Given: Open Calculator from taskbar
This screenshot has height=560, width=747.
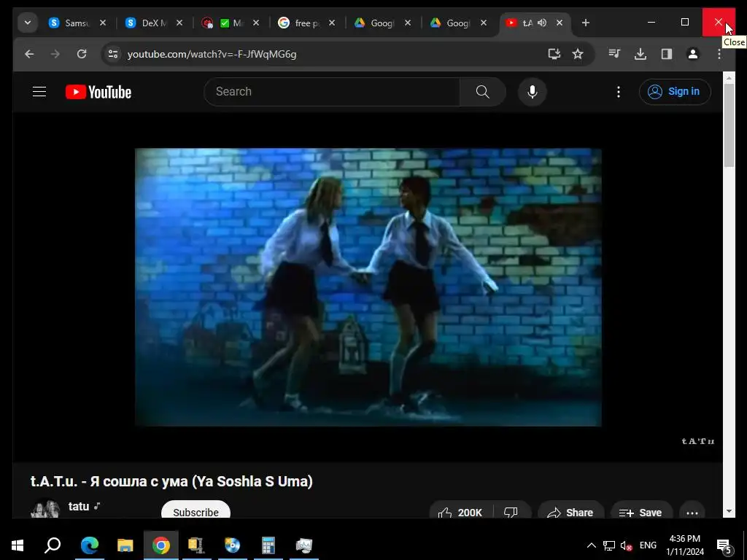Looking at the screenshot, I should [x=268, y=545].
